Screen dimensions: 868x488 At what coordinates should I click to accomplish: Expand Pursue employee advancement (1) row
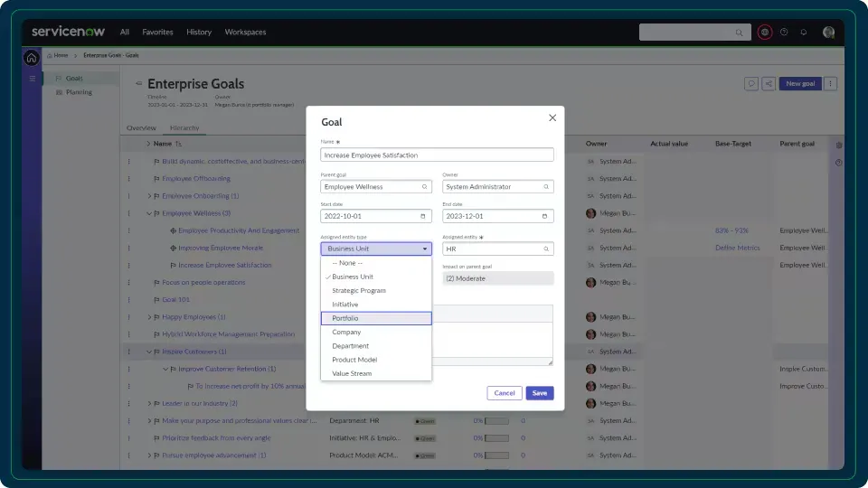149,455
